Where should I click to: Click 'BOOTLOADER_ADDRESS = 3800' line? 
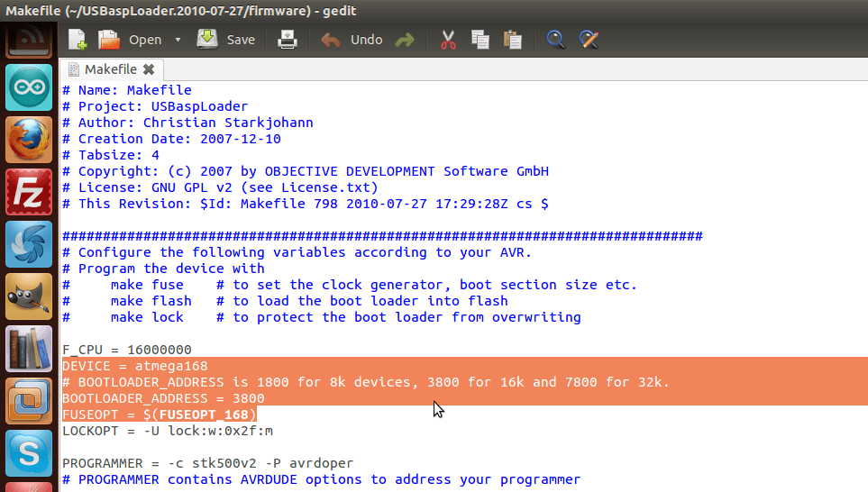[x=163, y=398]
